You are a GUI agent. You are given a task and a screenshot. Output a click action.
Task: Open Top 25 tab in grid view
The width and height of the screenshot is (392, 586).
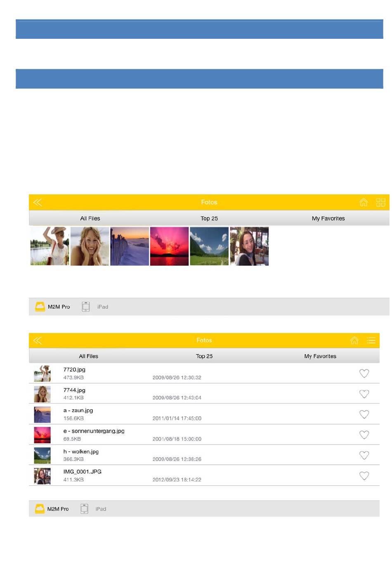click(x=209, y=218)
